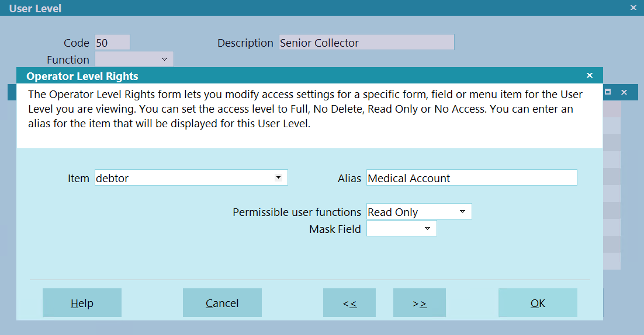This screenshot has width=644, height=335.
Task: Click the Item combo box text debtor
Action: [112, 178]
